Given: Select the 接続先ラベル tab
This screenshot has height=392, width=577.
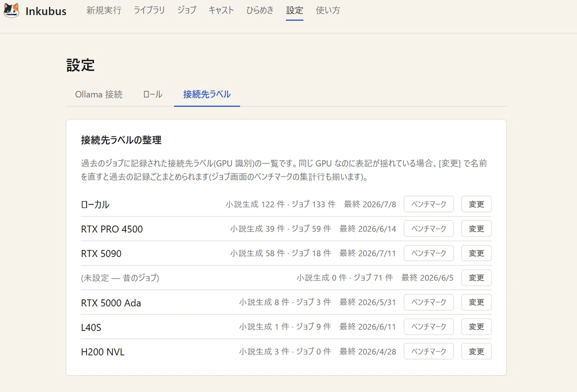Looking at the screenshot, I should coord(207,94).
